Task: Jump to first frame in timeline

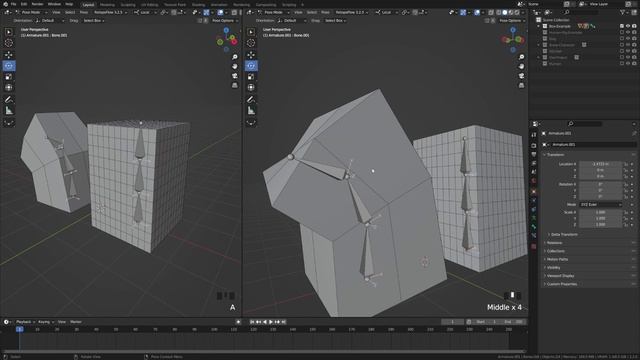Action: (252, 322)
